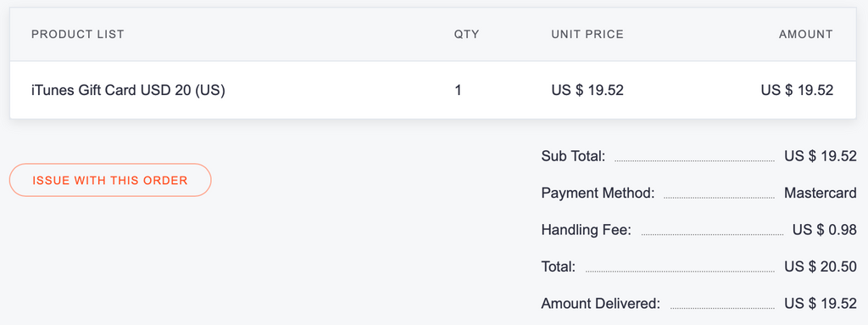Click the QTY column header

pos(467,35)
